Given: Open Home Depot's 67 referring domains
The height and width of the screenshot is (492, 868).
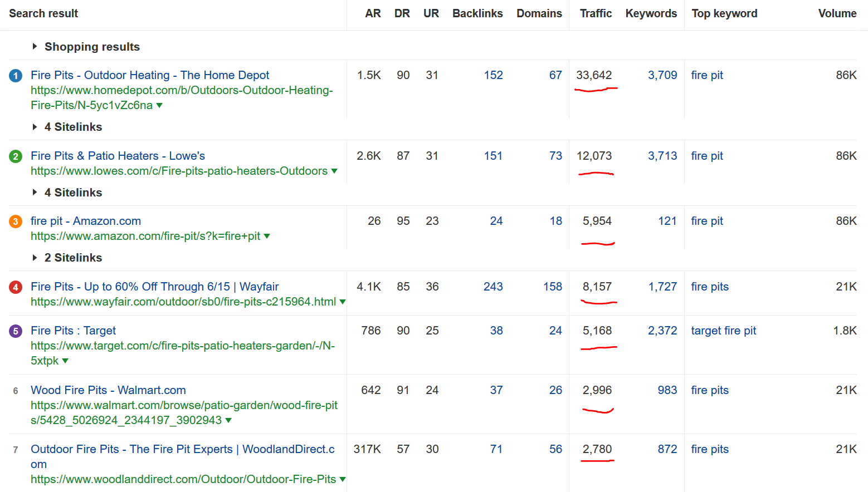Looking at the screenshot, I should coord(555,75).
